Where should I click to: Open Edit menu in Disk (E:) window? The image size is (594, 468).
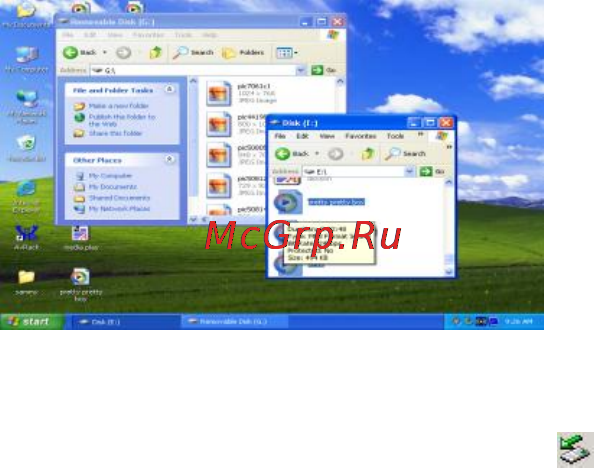coord(302,136)
